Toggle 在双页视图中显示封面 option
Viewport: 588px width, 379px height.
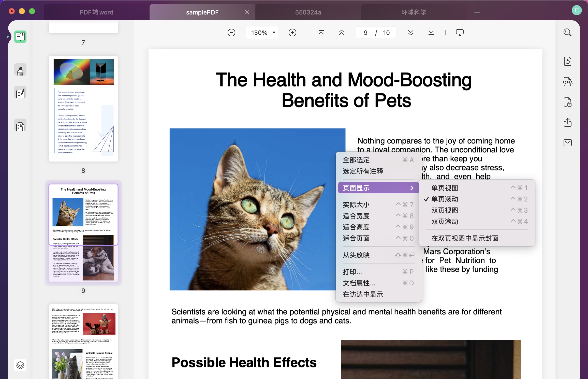(x=477, y=238)
